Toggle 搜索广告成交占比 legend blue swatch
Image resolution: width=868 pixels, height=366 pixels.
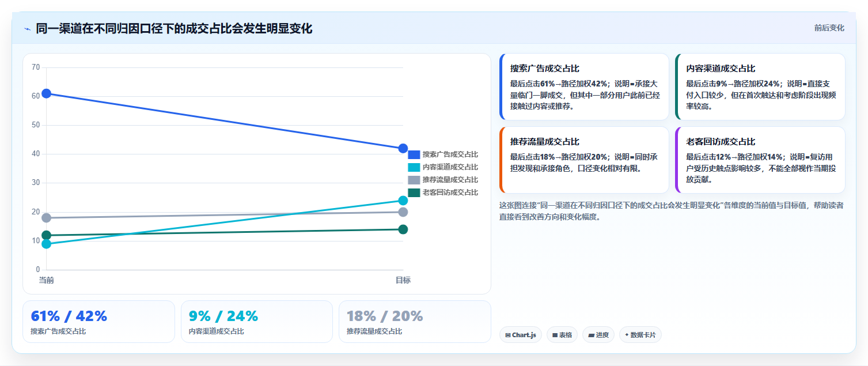click(414, 154)
